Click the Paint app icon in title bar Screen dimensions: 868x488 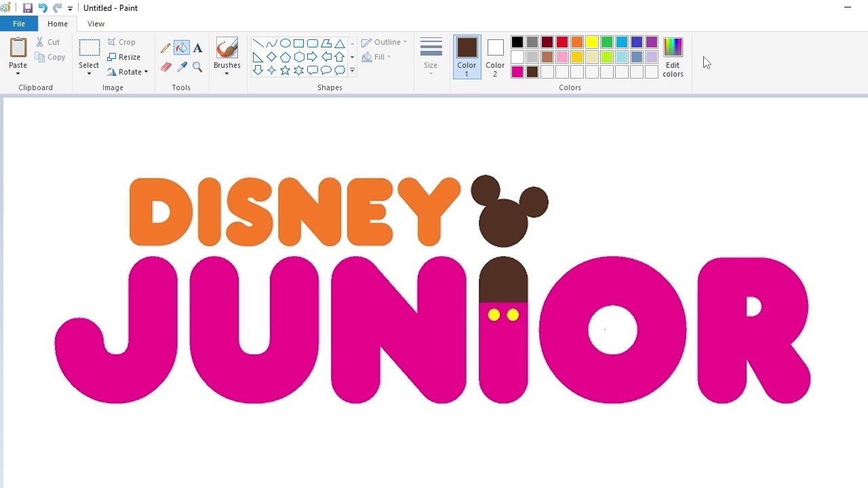tap(6, 8)
